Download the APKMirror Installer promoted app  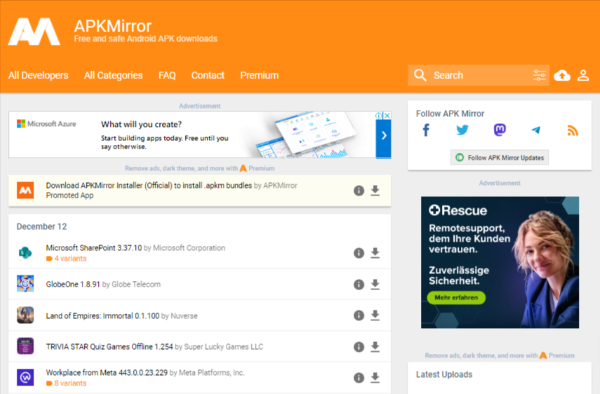click(x=375, y=190)
